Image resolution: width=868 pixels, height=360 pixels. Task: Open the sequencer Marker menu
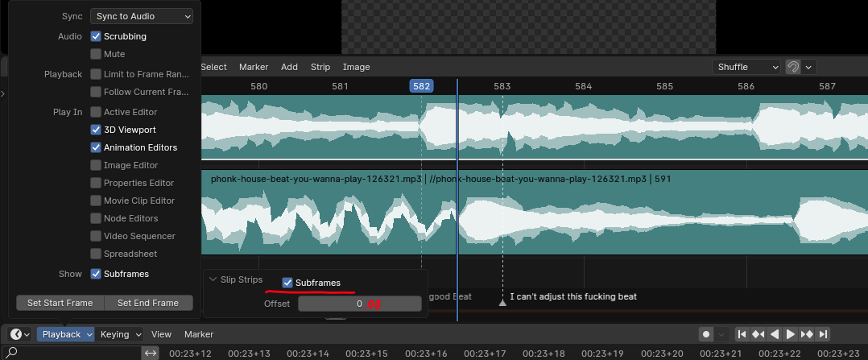[254, 67]
